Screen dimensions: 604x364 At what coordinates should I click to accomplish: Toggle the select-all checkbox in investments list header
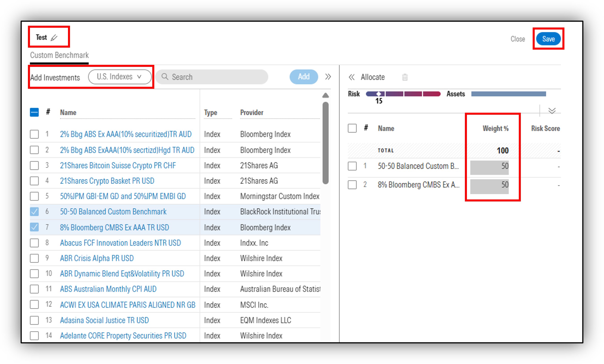[34, 112]
